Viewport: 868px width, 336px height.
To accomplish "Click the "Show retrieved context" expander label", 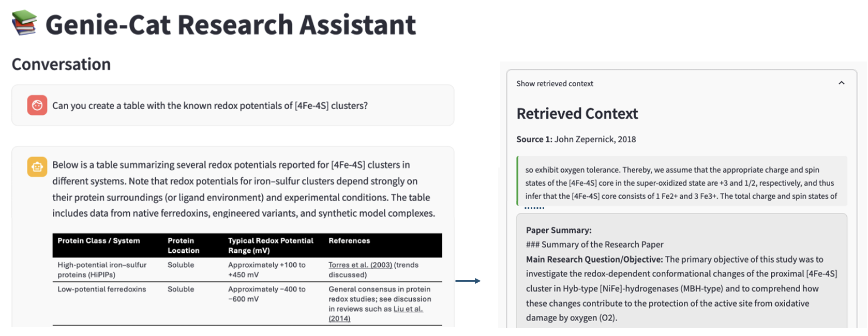I will click(x=555, y=84).
